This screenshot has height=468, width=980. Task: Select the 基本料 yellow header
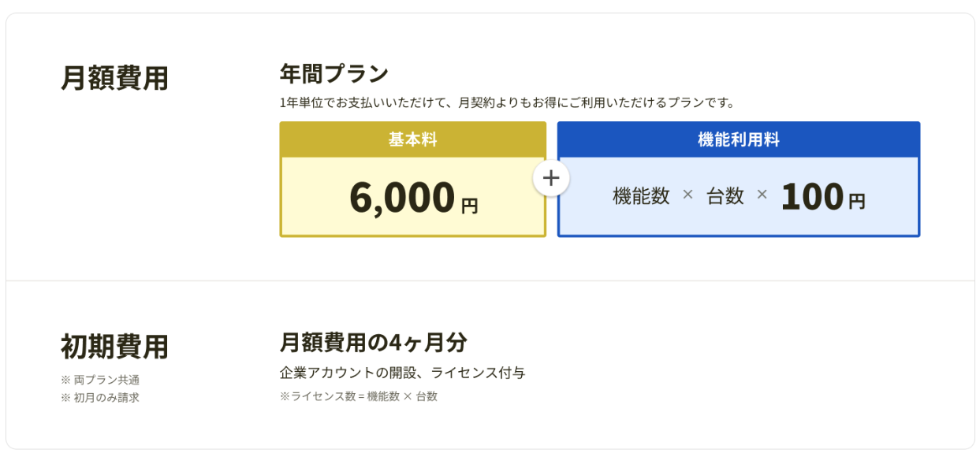pyautogui.click(x=412, y=139)
